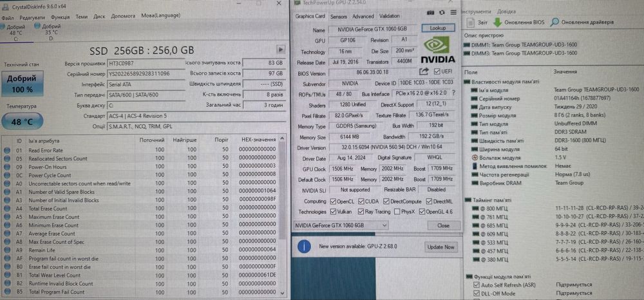Viewport: 644px width, 300px height.
Task: Click the Update Now button
Action: click(x=440, y=247)
